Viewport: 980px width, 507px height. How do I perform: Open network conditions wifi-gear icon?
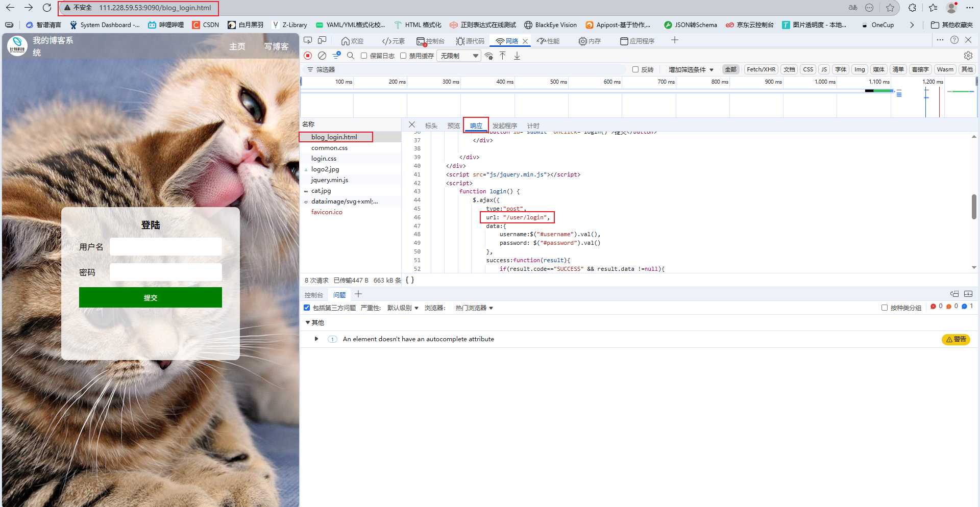[489, 56]
